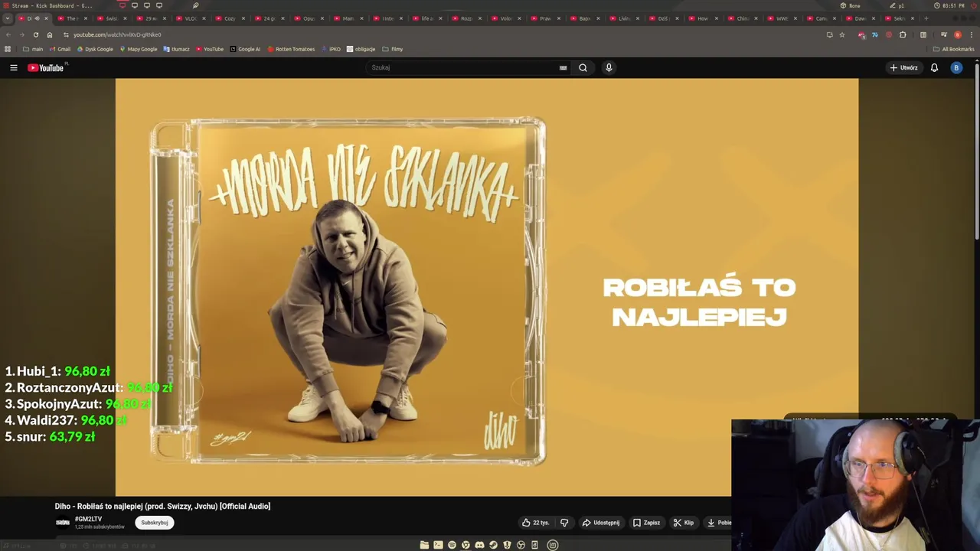Open the YouTube account avatar menu
The height and width of the screenshot is (551, 980).
click(x=956, y=67)
